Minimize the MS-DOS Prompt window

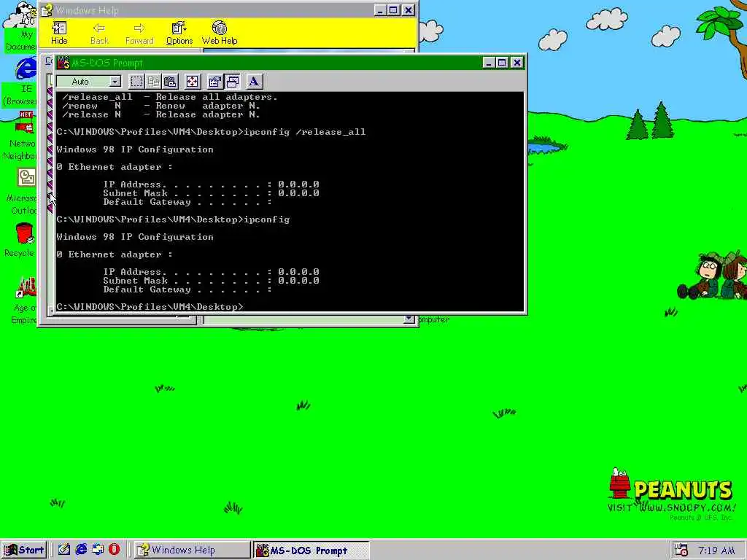coord(488,63)
